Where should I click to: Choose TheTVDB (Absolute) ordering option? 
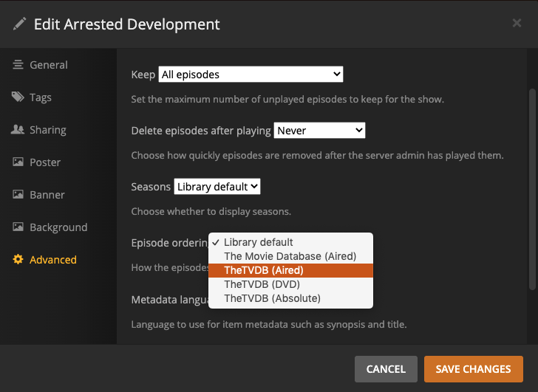click(x=272, y=298)
